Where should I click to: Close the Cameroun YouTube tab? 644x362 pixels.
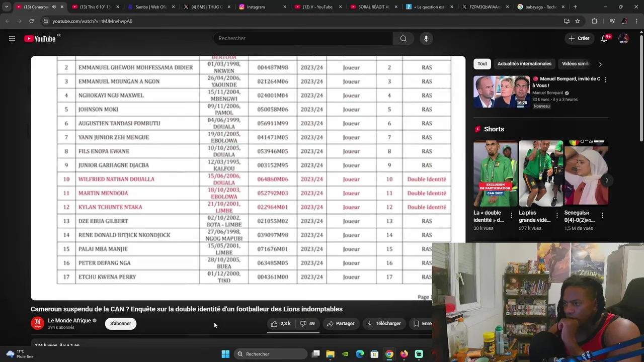point(62,7)
